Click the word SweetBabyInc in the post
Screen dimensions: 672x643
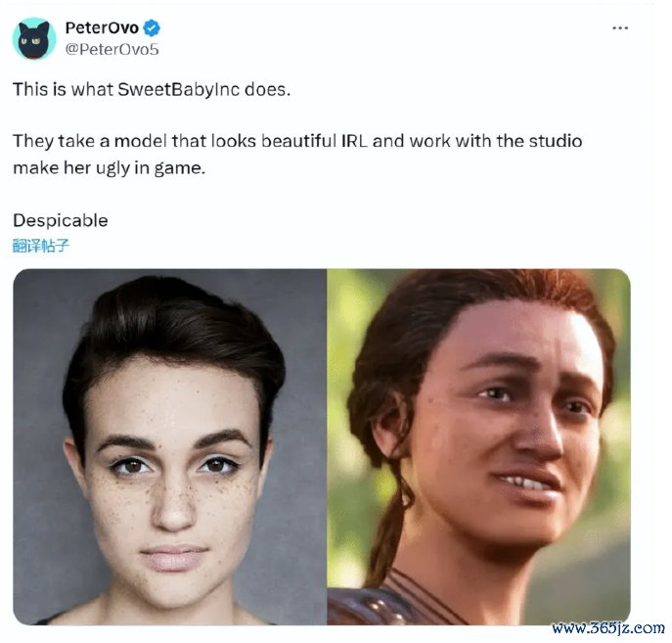[178, 90]
